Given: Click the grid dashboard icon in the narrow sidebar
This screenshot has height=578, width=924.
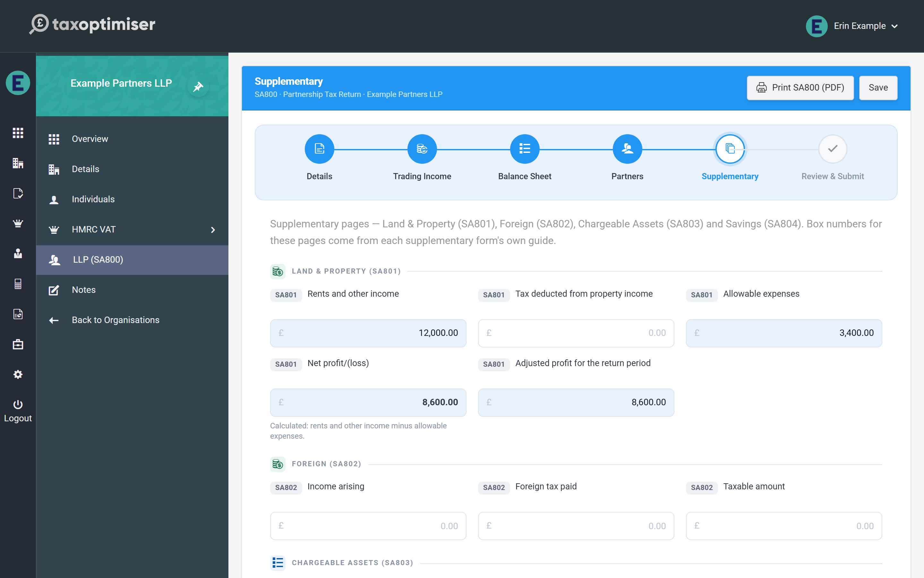Looking at the screenshot, I should click(18, 133).
